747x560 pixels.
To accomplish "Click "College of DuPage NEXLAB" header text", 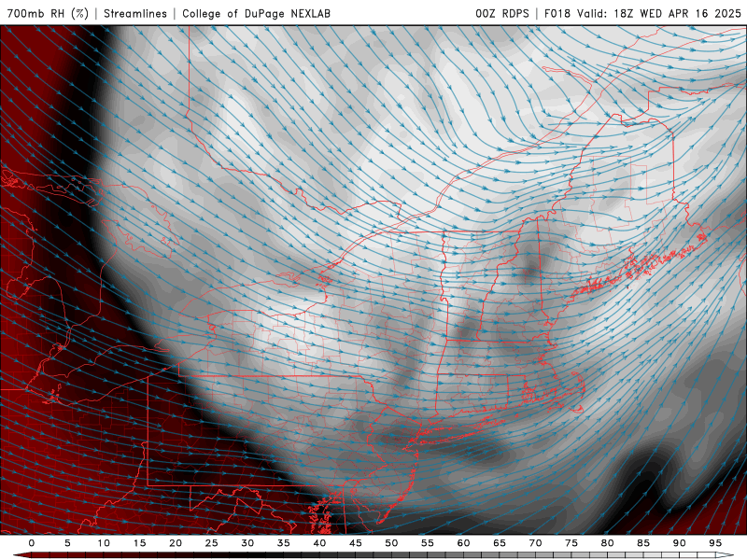I will click(x=256, y=13).
